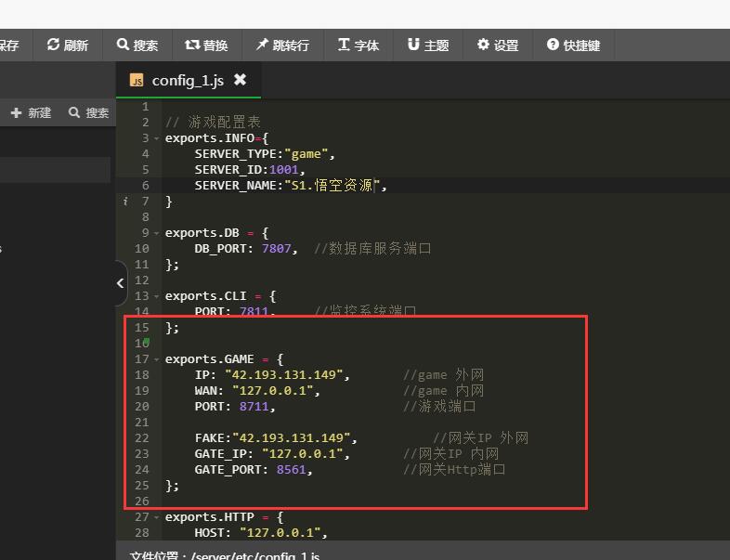Screen dimensions: 730x560
Task: Open the 替换 replace tool
Action: 205,45
